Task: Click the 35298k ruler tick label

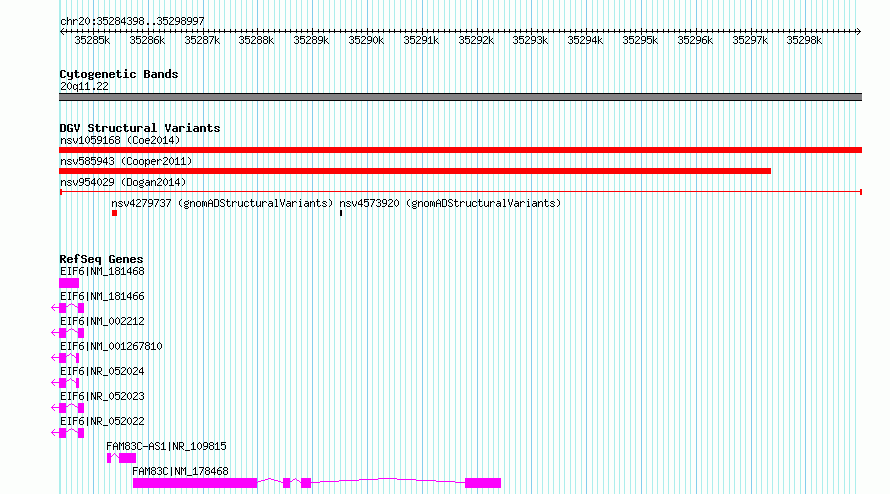Action: pos(804,40)
